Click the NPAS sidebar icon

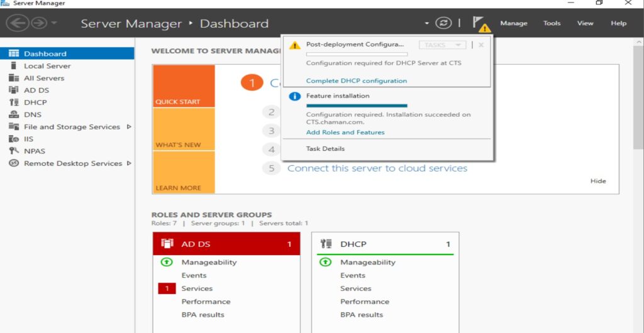[x=14, y=151]
